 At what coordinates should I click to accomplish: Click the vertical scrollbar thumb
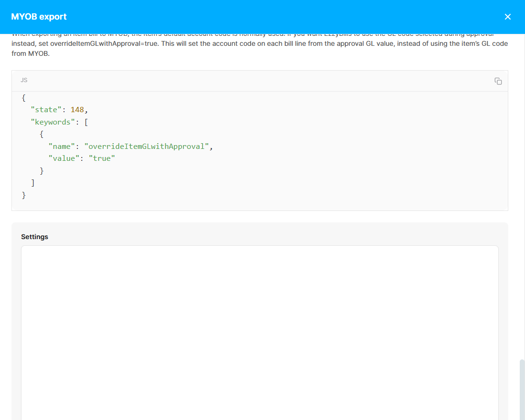pyautogui.click(x=522, y=389)
